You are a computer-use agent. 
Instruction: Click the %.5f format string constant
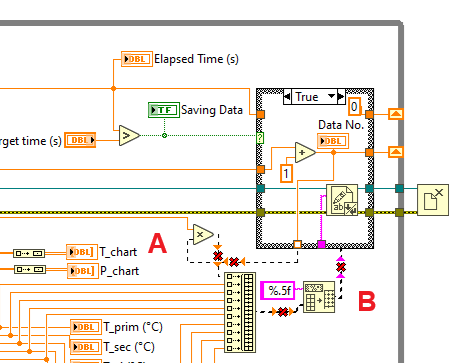tap(278, 290)
